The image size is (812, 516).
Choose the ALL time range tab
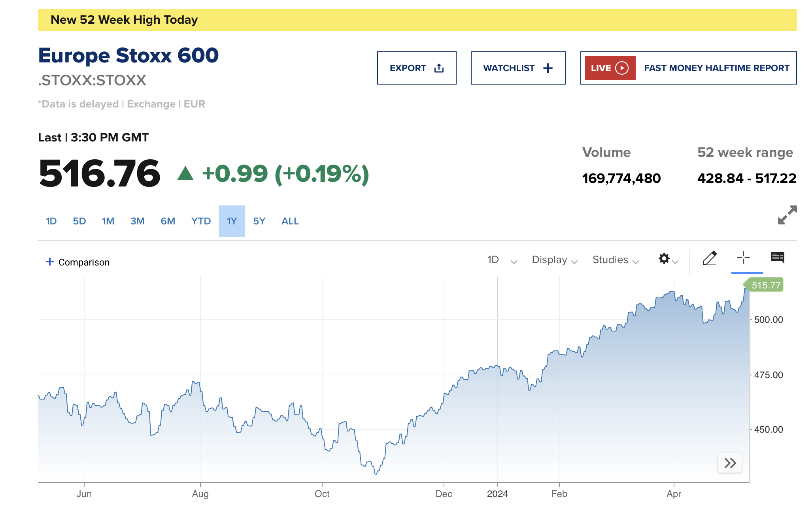(x=290, y=221)
